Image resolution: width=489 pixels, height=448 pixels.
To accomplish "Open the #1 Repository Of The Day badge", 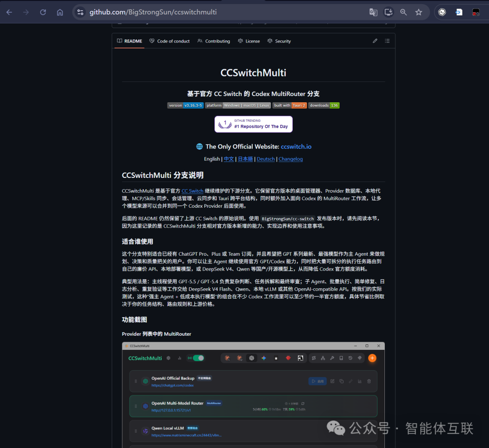I will click(254, 124).
